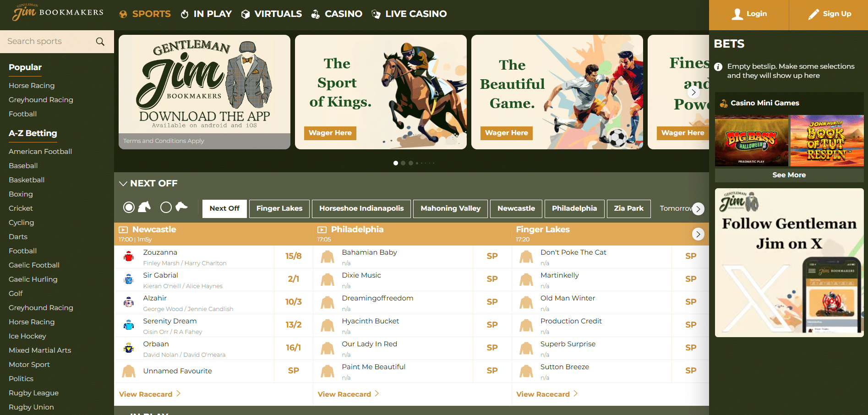This screenshot has width=868, height=415.
Task: Open the Book of Tut Respin thumbnail
Action: coord(827,141)
